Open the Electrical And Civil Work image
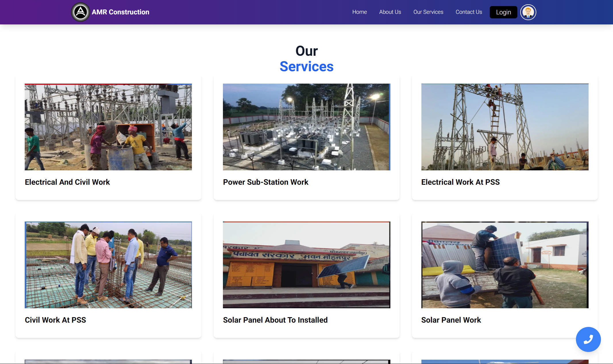The width and height of the screenshot is (613, 364). coord(108,127)
